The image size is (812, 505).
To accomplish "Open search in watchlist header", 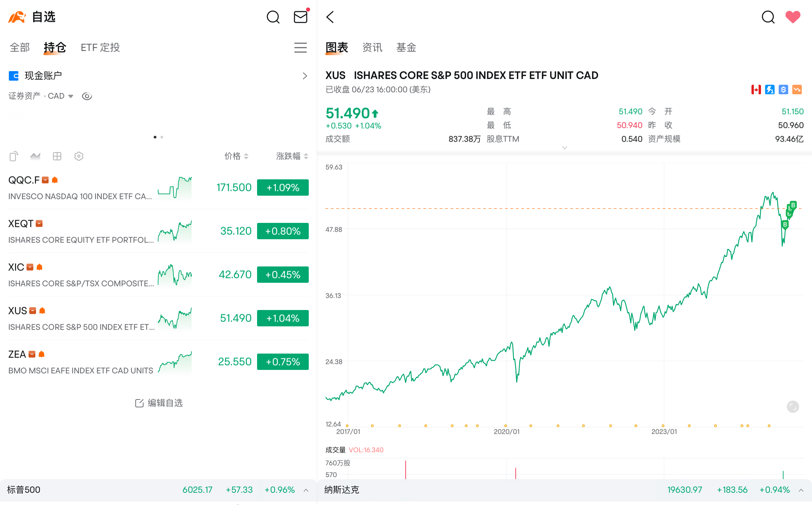I will coord(273,17).
